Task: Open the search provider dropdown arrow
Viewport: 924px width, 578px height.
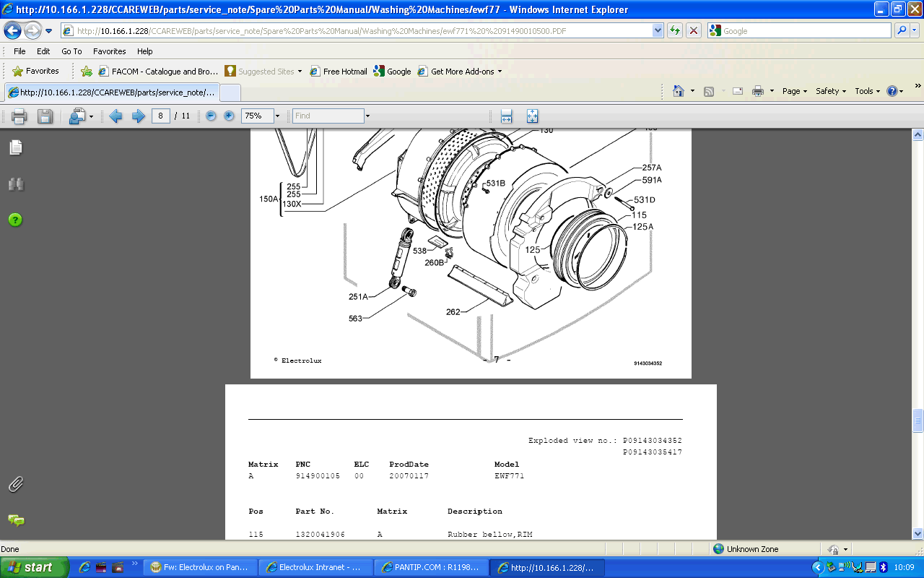Action: tap(915, 30)
